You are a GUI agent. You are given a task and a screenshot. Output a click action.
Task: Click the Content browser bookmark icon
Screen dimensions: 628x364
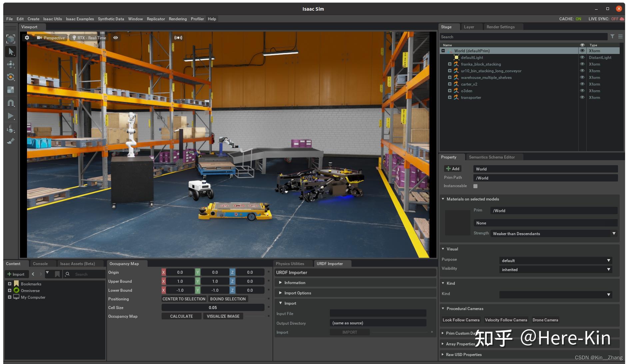[57, 274]
